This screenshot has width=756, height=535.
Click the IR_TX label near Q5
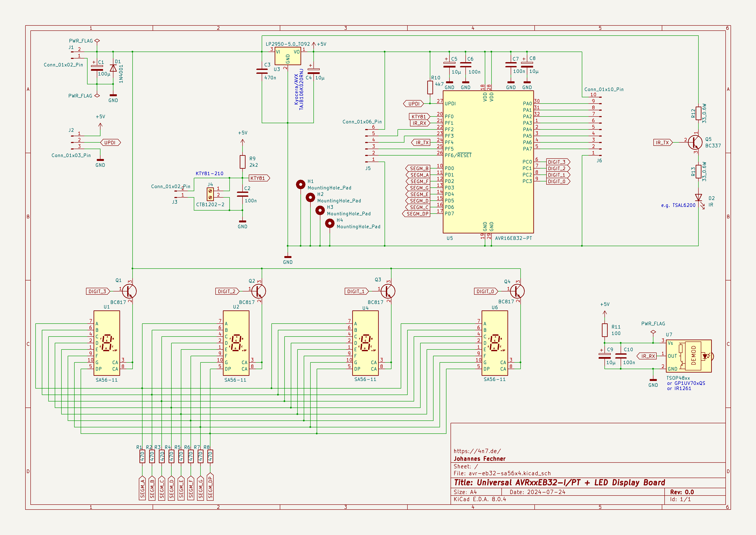(663, 143)
